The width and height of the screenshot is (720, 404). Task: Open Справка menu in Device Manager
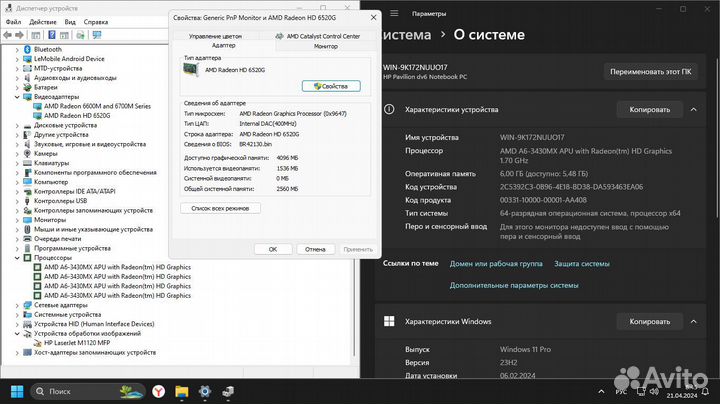click(x=96, y=22)
